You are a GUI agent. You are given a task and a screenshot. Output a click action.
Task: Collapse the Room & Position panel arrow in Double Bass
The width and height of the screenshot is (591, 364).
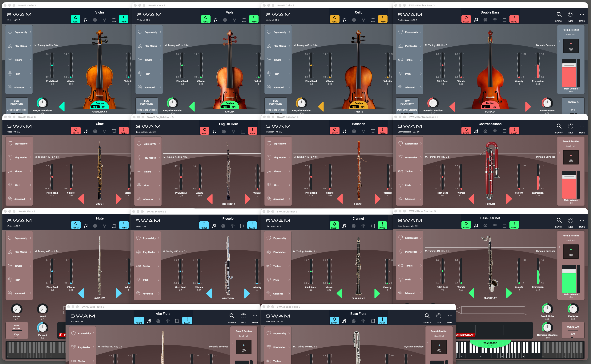[x=559, y=42]
